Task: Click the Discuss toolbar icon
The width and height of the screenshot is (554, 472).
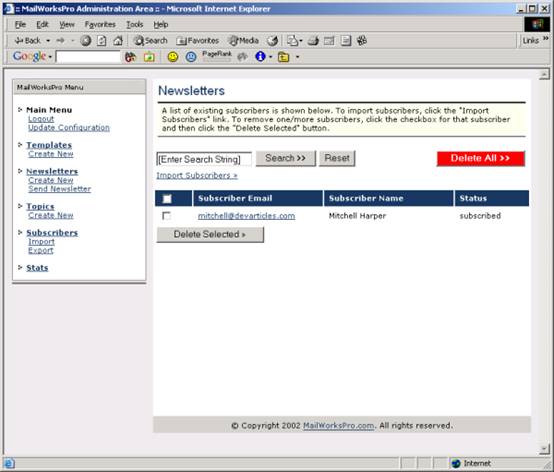Action: (346, 41)
